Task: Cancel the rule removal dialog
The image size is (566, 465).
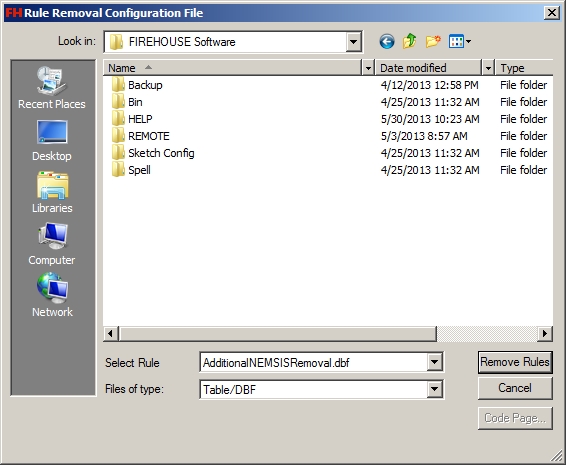Action: (x=515, y=388)
